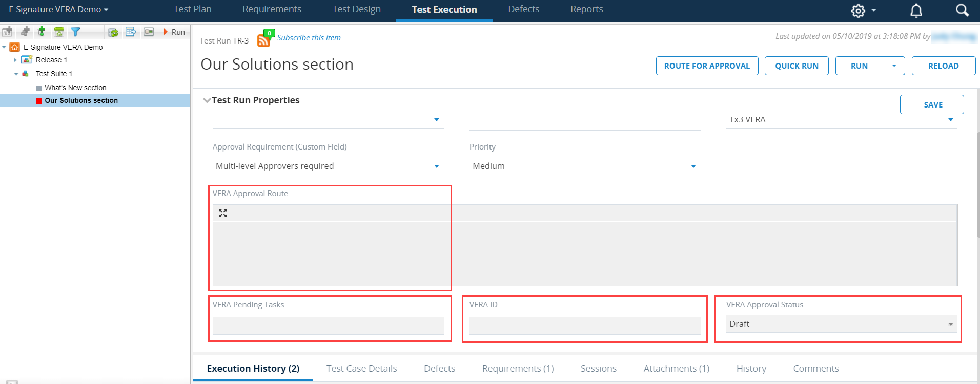Open the Test Case Details tab

click(361, 369)
